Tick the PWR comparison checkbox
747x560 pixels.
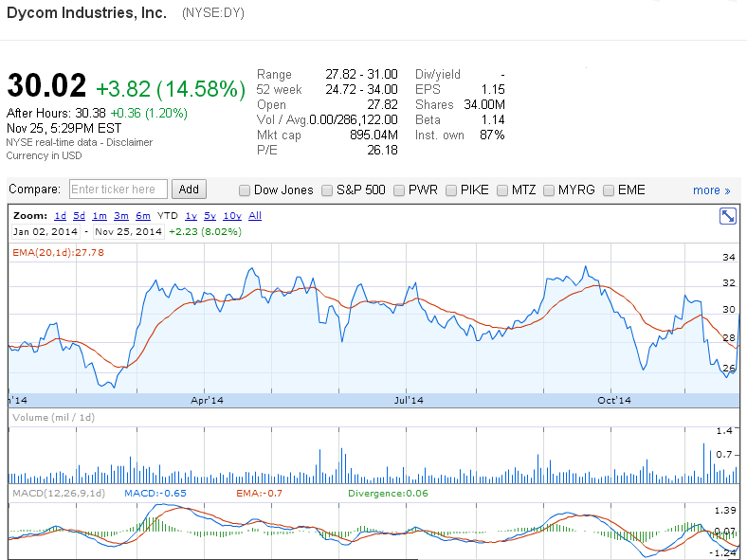click(x=399, y=190)
